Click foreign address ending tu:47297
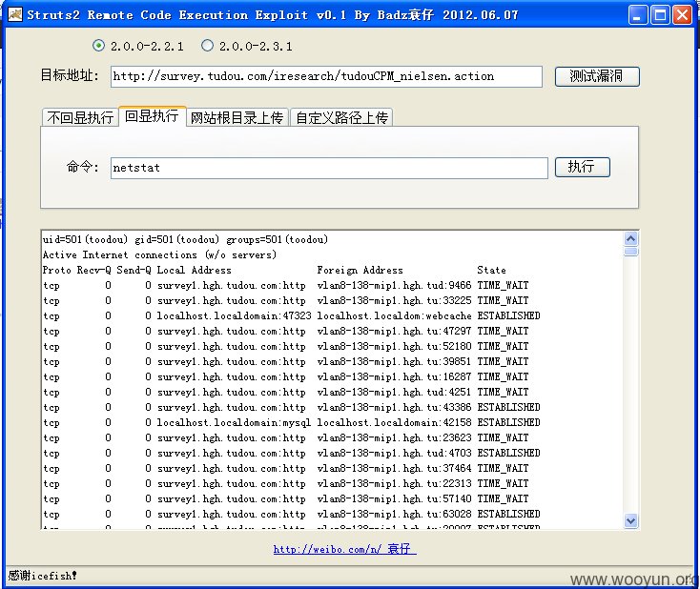The image size is (700, 589). tap(394, 331)
